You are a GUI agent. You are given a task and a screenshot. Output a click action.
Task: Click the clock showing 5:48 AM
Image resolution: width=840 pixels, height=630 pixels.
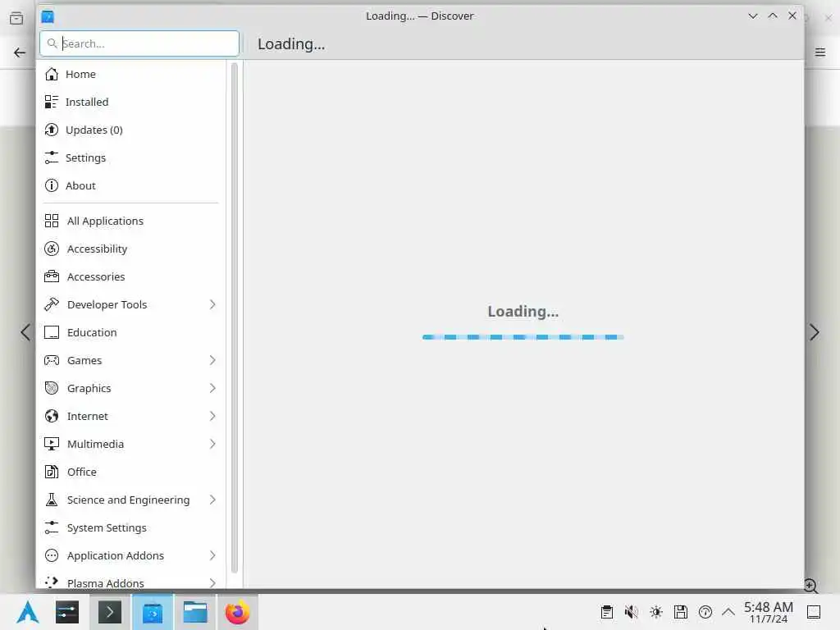(x=768, y=612)
